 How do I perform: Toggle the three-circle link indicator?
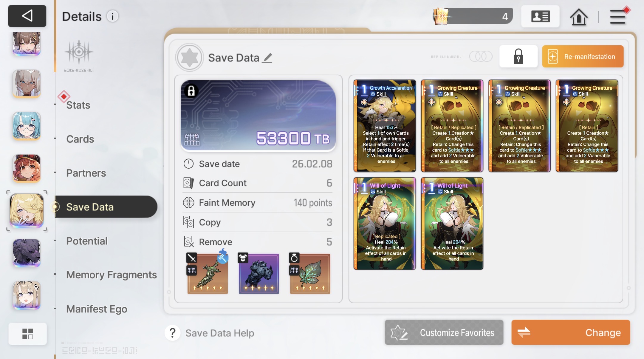pos(481,56)
